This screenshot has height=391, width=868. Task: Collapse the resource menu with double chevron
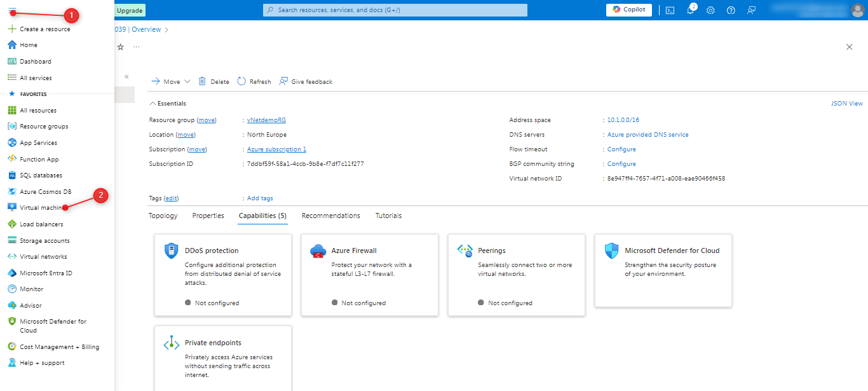point(126,77)
